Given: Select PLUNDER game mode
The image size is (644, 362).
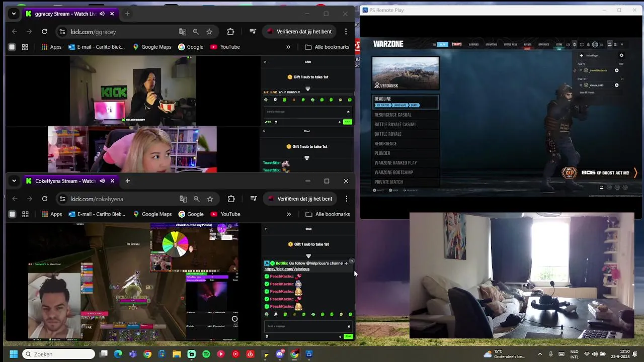Looking at the screenshot, I should pyautogui.click(x=382, y=153).
